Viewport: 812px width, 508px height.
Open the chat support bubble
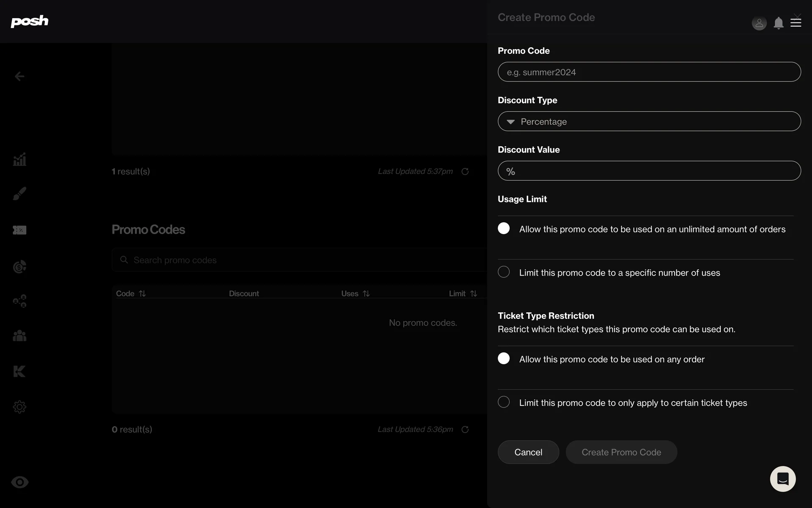point(782,479)
